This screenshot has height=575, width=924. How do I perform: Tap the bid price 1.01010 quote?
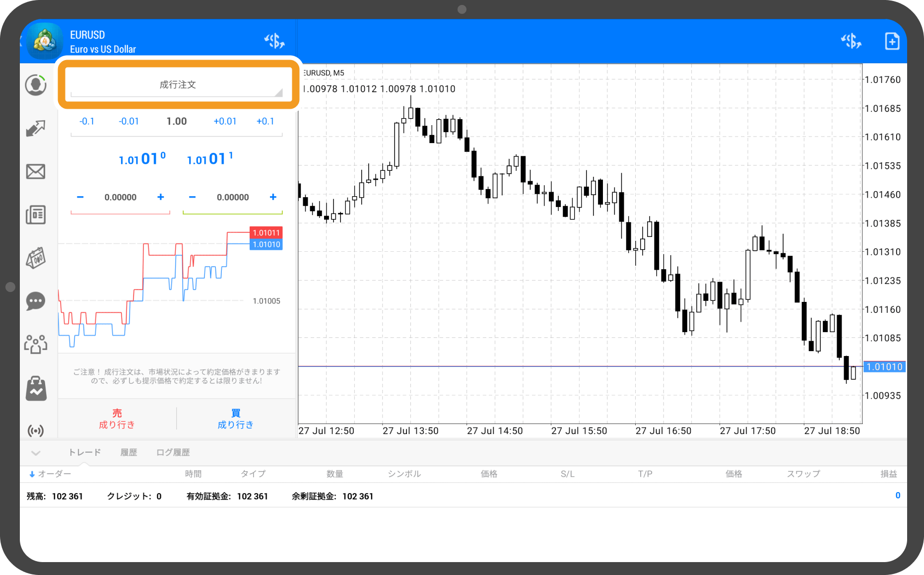click(142, 159)
